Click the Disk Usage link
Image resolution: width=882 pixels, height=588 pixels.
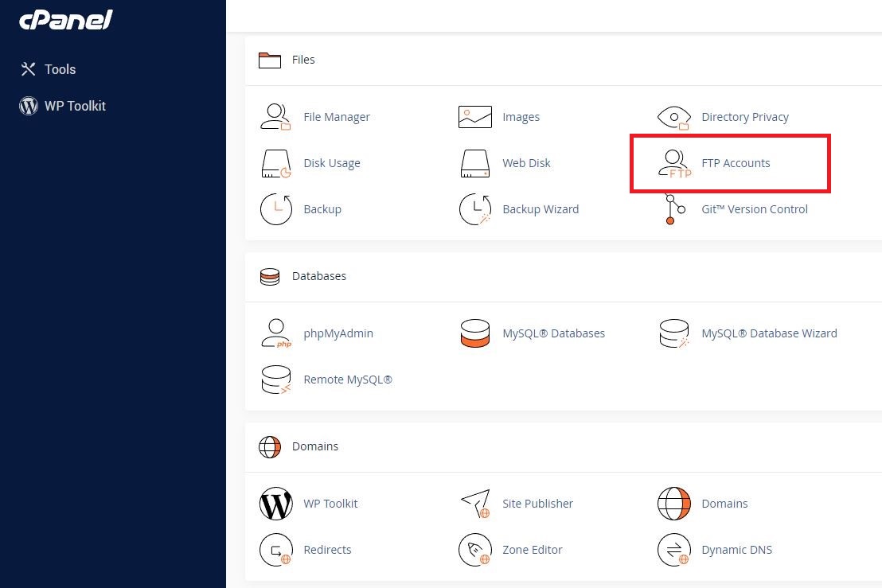click(x=332, y=163)
